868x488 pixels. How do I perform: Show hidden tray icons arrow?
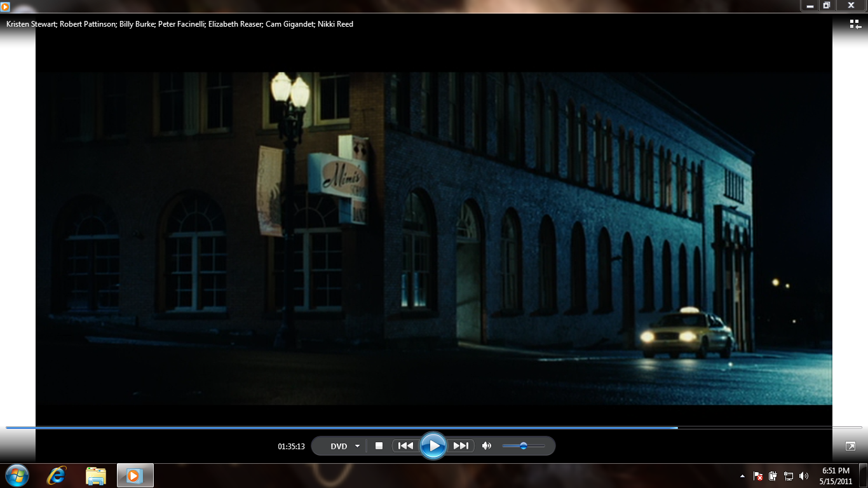pos(742,475)
